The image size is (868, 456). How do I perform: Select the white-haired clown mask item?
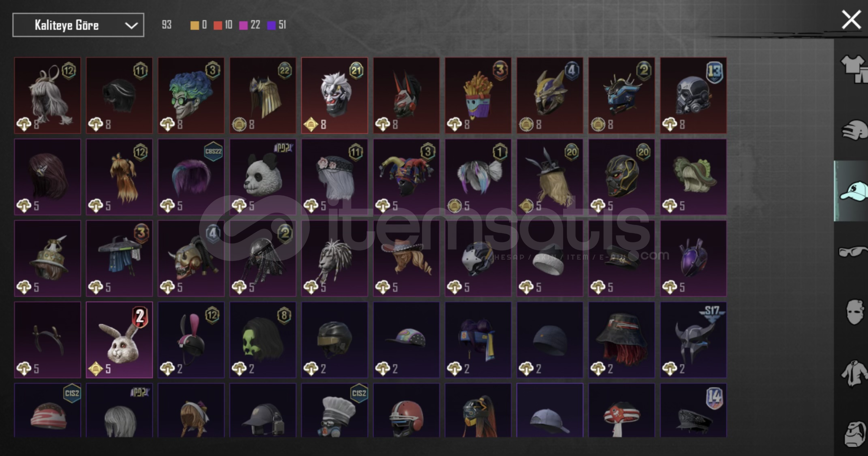[x=335, y=95]
